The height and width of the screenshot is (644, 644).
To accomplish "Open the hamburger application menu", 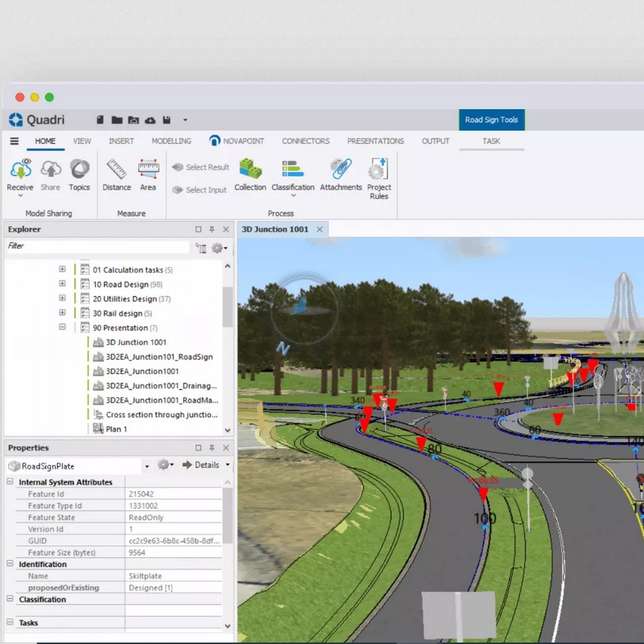I will click(15, 141).
